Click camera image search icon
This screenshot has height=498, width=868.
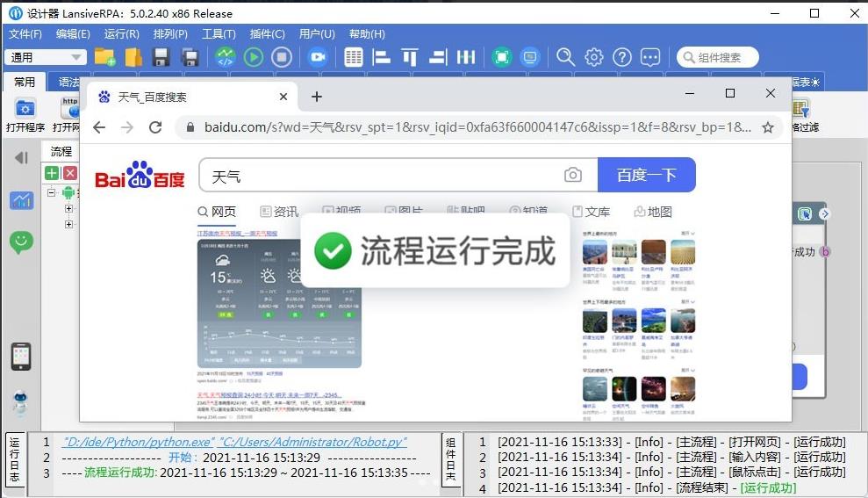[x=573, y=175]
